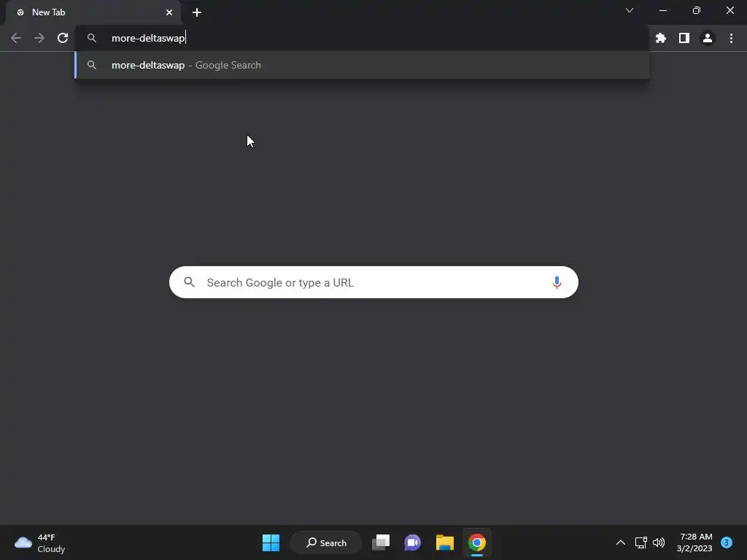Click the address bar with more-deltaswap text

(362, 38)
